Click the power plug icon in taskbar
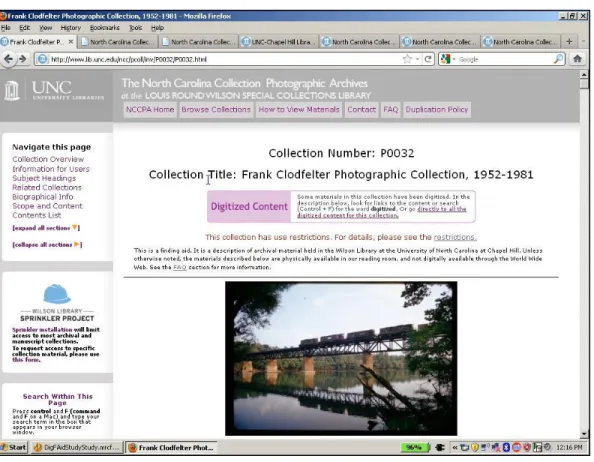The image size is (594, 462). (x=440, y=447)
